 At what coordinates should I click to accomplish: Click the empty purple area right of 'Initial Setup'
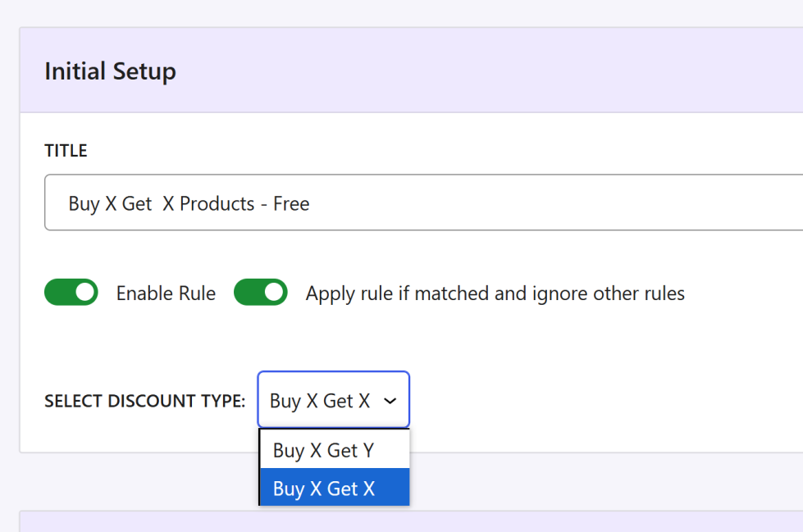[492, 71]
